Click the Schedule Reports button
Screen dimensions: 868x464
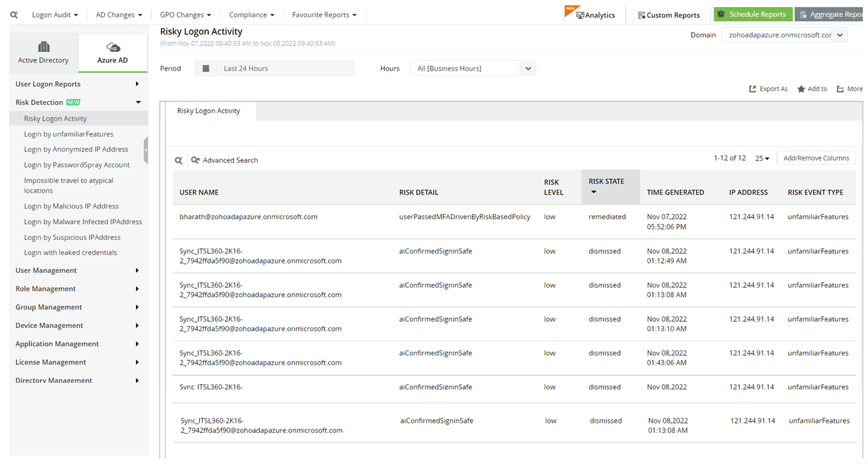pyautogui.click(x=753, y=14)
